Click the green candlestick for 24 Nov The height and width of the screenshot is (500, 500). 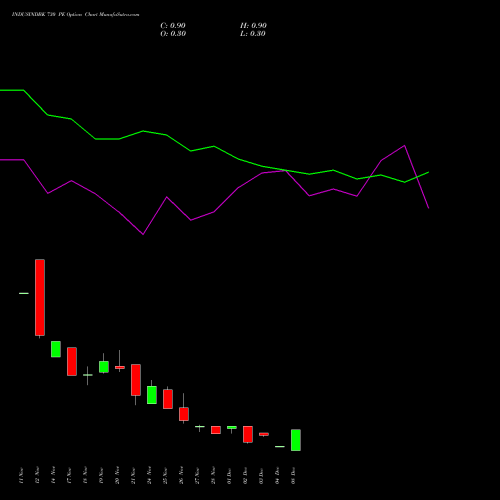click(x=152, y=395)
